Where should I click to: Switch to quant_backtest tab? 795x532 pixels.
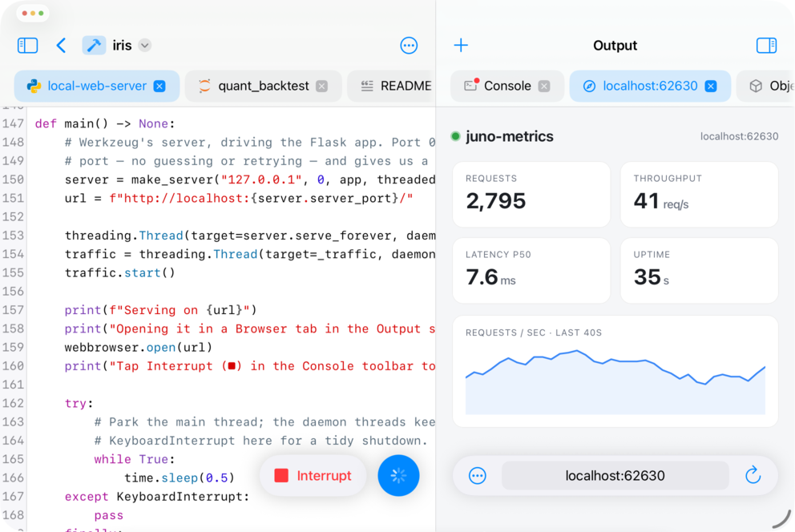coord(263,87)
